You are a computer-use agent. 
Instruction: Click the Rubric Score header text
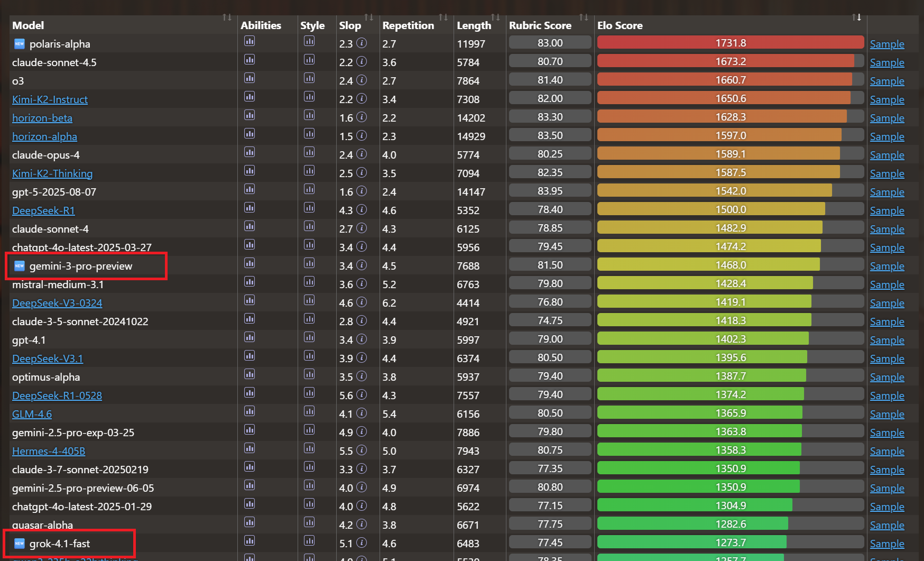point(540,25)
